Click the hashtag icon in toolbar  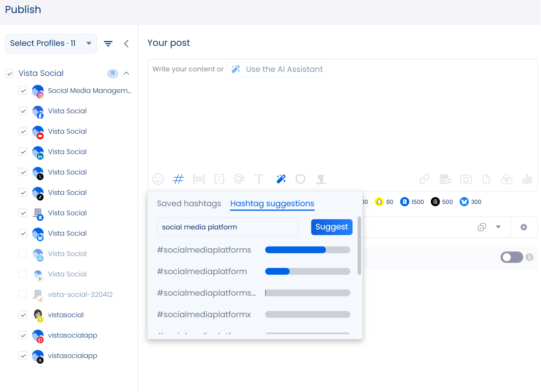click(x=178, y=179)
